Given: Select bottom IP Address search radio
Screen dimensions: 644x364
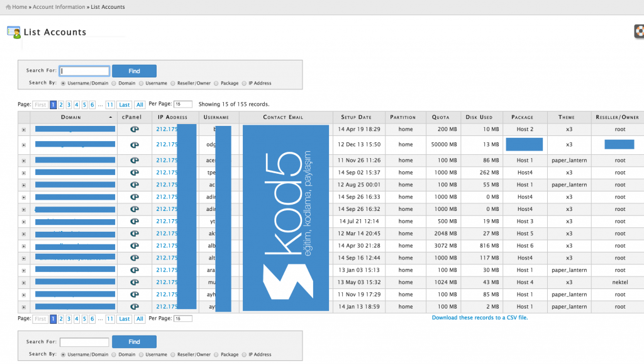Looking at the screenshot, I should (x=245, y=355).
